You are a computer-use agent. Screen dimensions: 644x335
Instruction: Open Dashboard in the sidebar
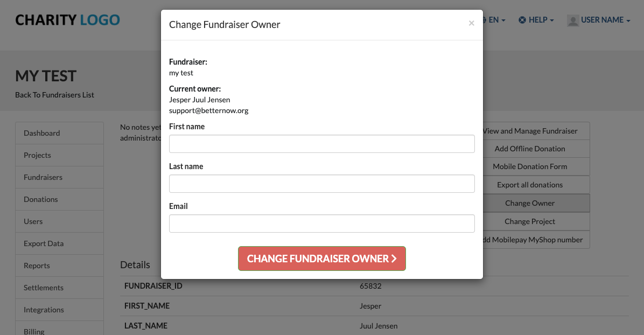[60, 133]
